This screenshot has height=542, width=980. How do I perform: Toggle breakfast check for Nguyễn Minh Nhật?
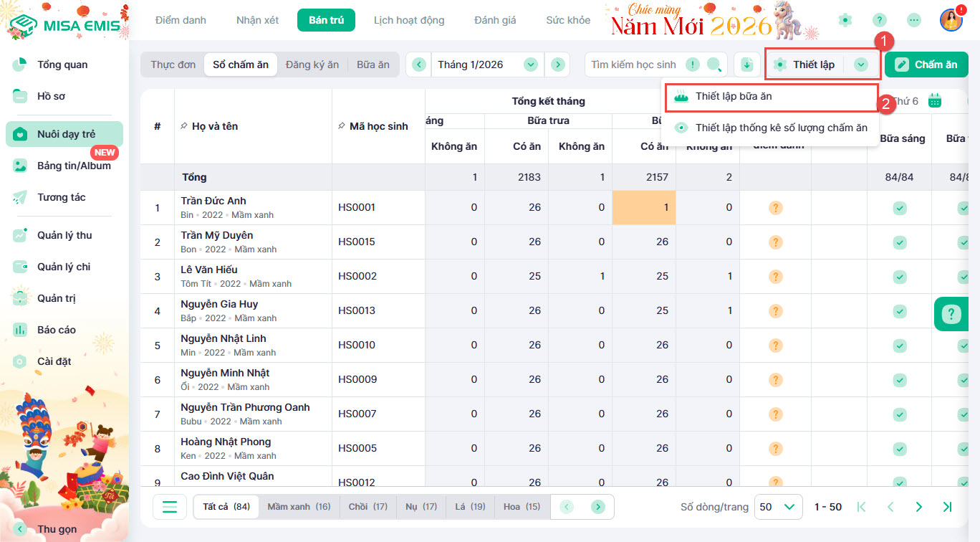click(x=900, y=380)
